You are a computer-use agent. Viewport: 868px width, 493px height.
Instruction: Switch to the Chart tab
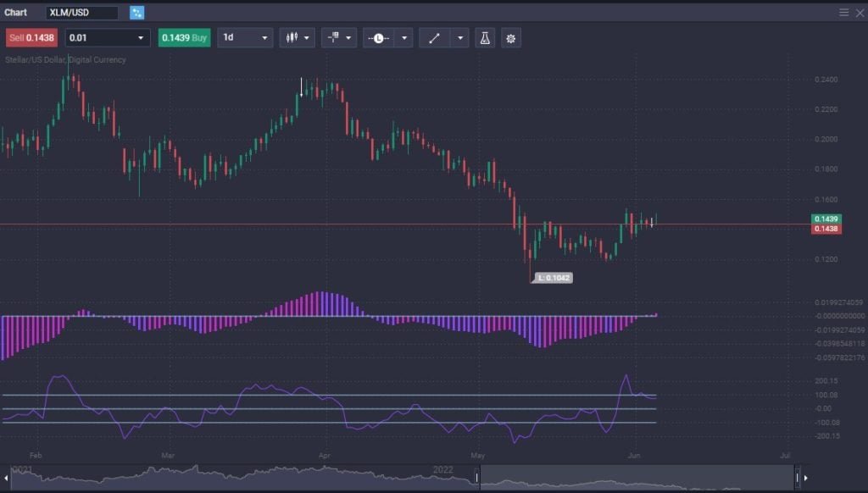pos(17,12)
